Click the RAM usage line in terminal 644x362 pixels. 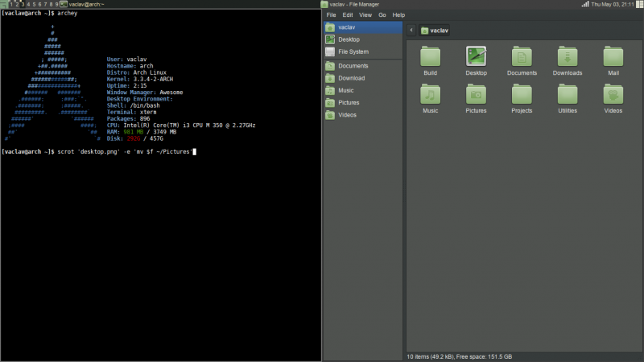pyautogui.click(x=142, y=131)
